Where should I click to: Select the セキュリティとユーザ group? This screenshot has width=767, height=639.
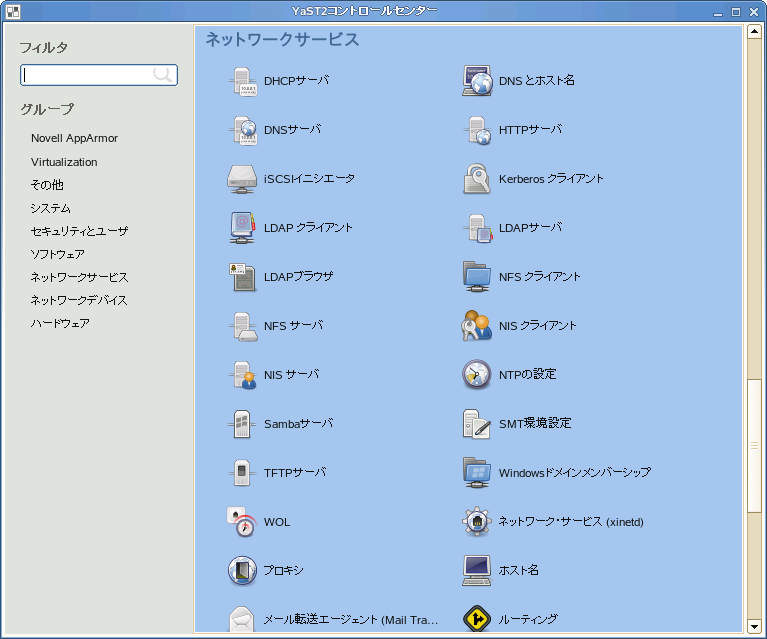(x=79, y=231)
